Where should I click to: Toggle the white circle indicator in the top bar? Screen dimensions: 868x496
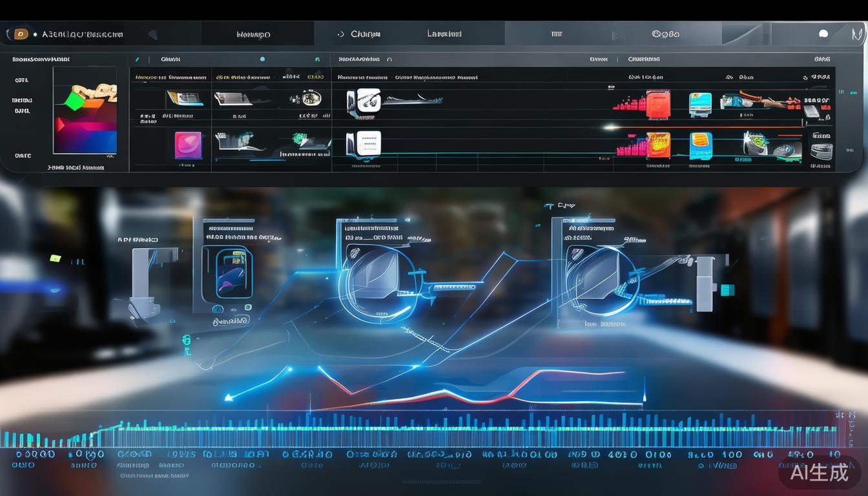[823, 34]
